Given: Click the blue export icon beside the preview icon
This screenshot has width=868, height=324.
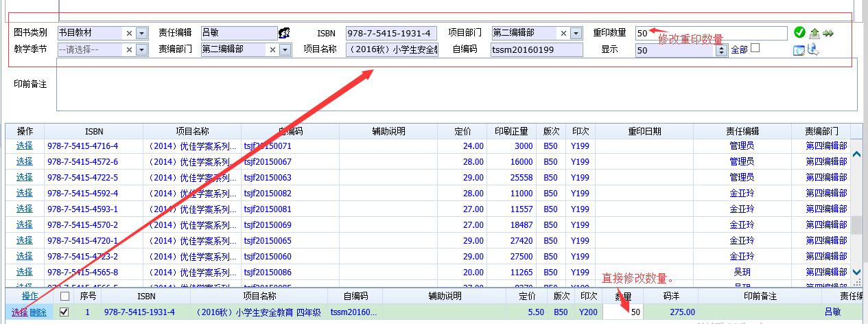Looking at the screenshot, I should (x=813, y=49).
